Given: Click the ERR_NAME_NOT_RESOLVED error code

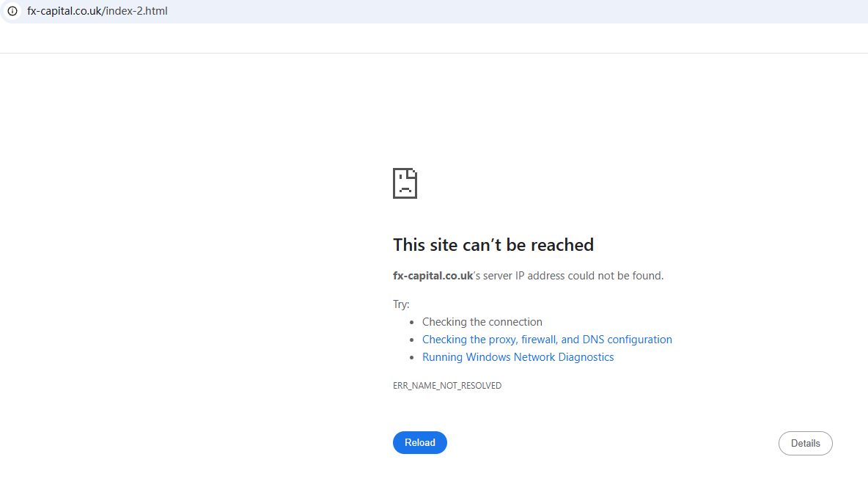Looking at the screenshot, I should click(447, 386).
